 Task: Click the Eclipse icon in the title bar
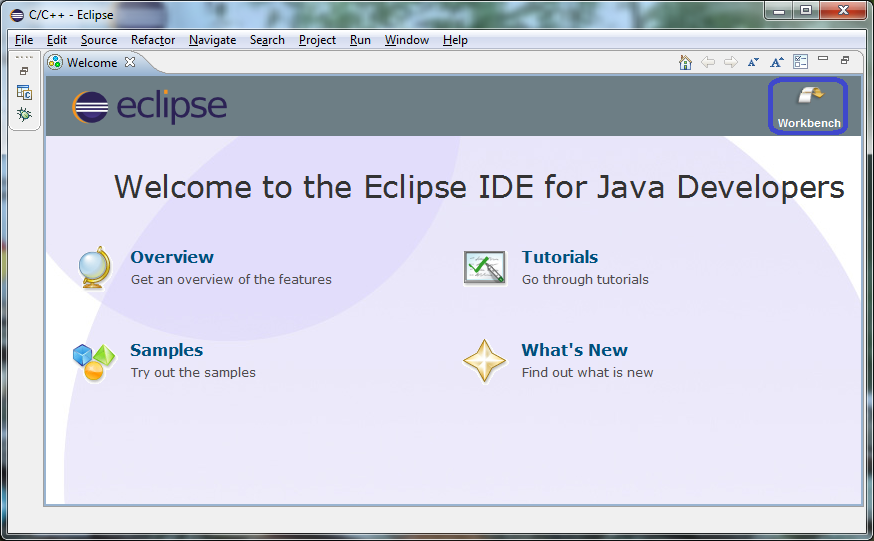pos(17,15)
